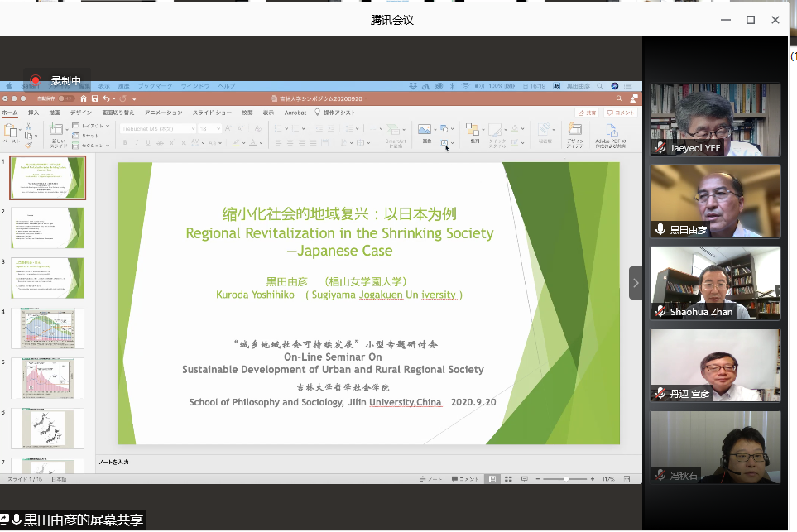Click the Comment button near Share
This screenshot has height=532, width=797.
(x=621, y=113)
